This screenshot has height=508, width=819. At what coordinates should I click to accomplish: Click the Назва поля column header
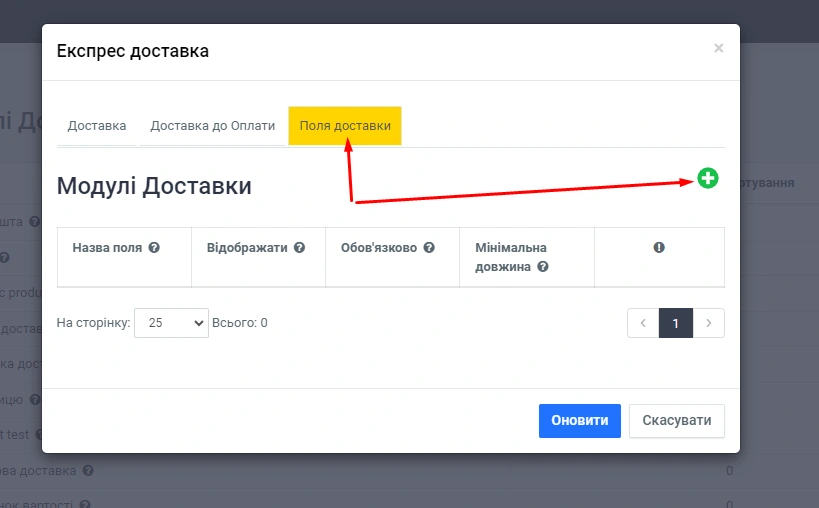click(x=107, y=247)
